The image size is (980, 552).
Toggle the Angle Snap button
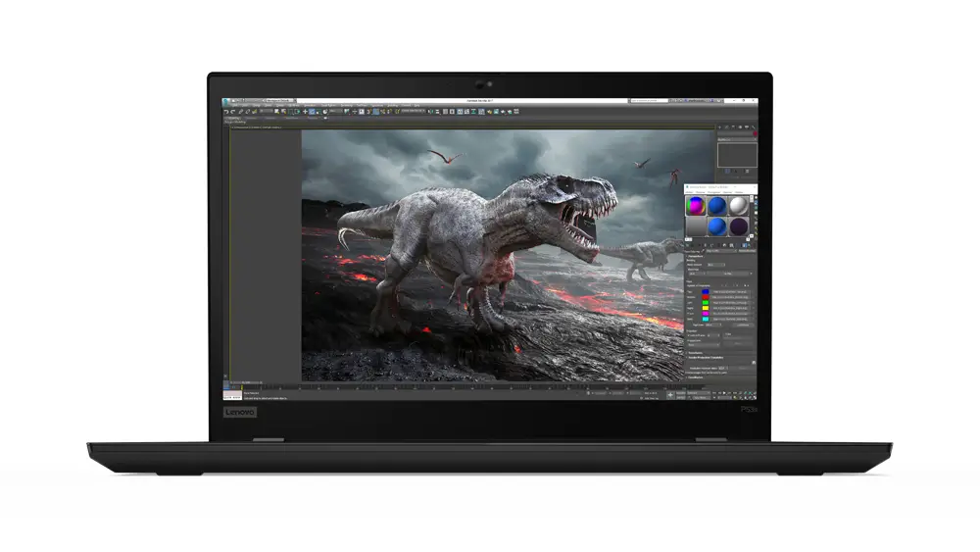coord(375,111)
